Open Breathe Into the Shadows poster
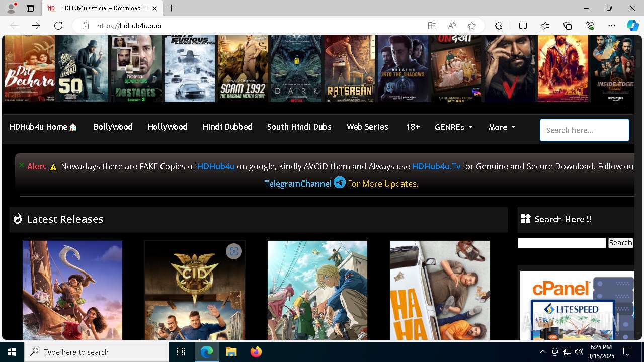Screen dimensions: 644x362 click(x=403, y=69)
